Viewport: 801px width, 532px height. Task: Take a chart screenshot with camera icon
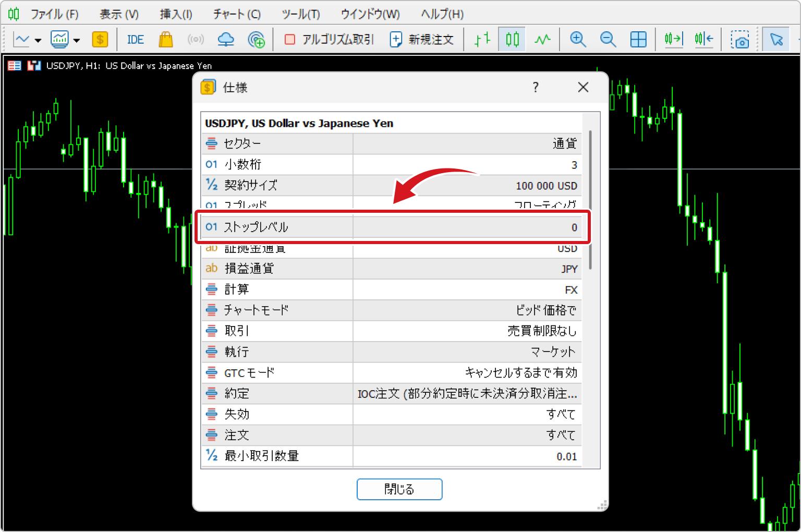click(x=739, y=40)
